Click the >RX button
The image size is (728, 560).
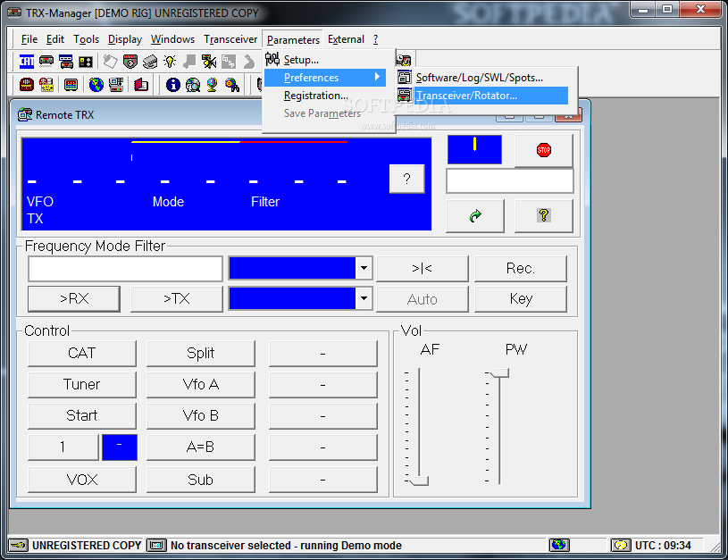pyautogui.click(x=74, y=298)
